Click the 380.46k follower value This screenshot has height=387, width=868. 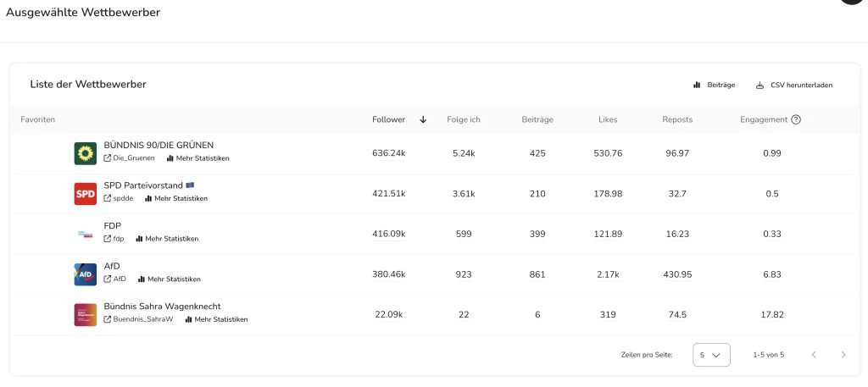coord(388,274)
